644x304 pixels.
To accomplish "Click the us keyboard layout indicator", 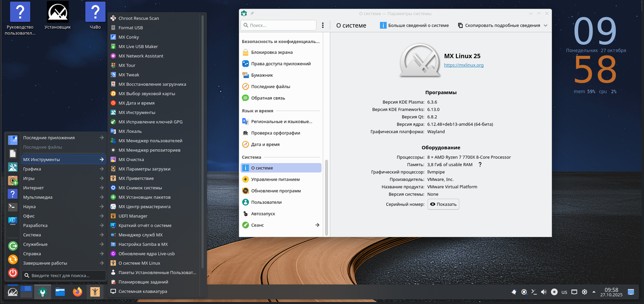I will click(564, 292).
